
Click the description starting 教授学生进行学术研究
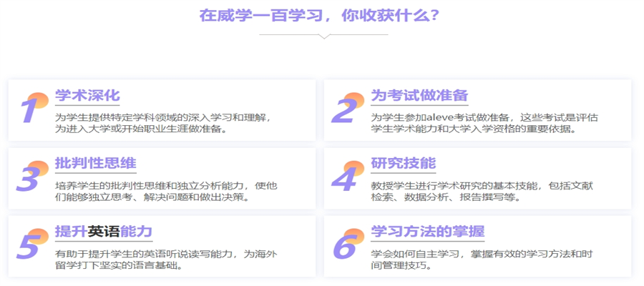482,191
